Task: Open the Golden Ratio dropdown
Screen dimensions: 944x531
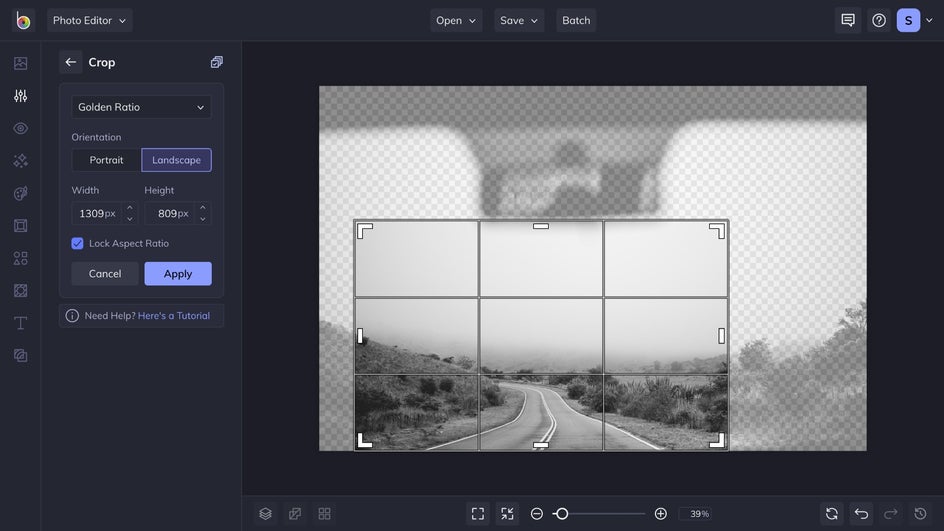Action: 141,107
